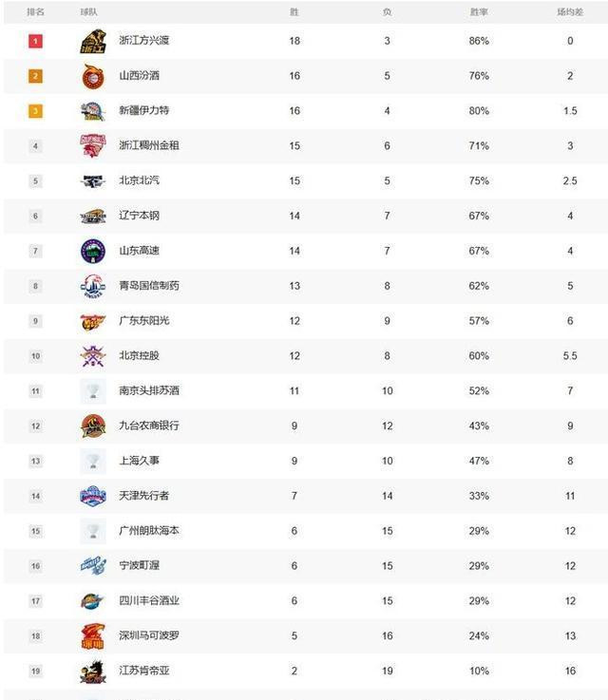Click the 辽宁本钢 team logo
The height and width of the screenshot is (700, 608).
pos(93,216)
